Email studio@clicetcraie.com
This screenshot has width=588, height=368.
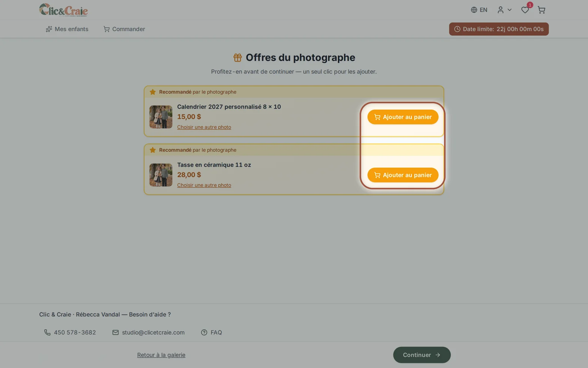coord(148,332)
